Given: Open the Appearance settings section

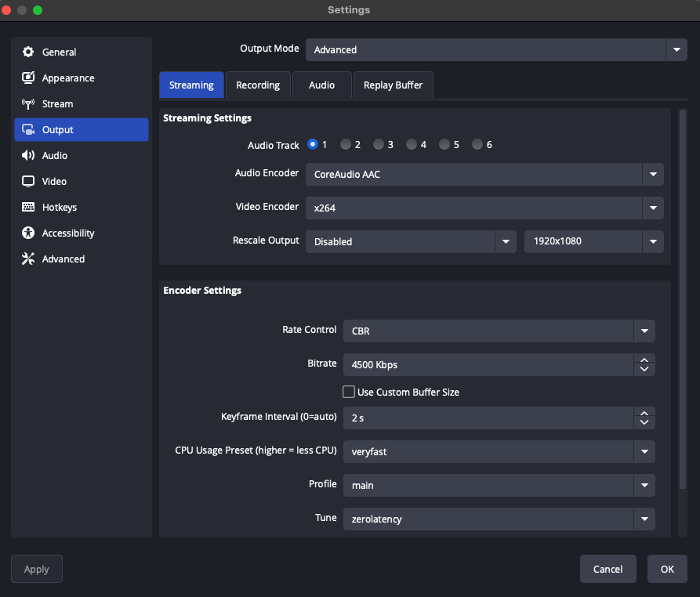Looking at the screenshot, I should click(x=28, y=78).
